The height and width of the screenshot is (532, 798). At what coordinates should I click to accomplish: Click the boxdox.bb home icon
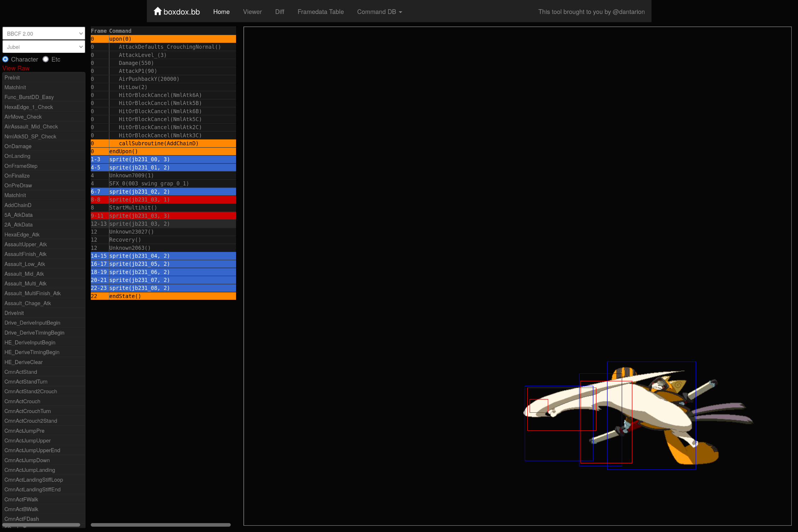pyautogui.click(x=158, y=11)
